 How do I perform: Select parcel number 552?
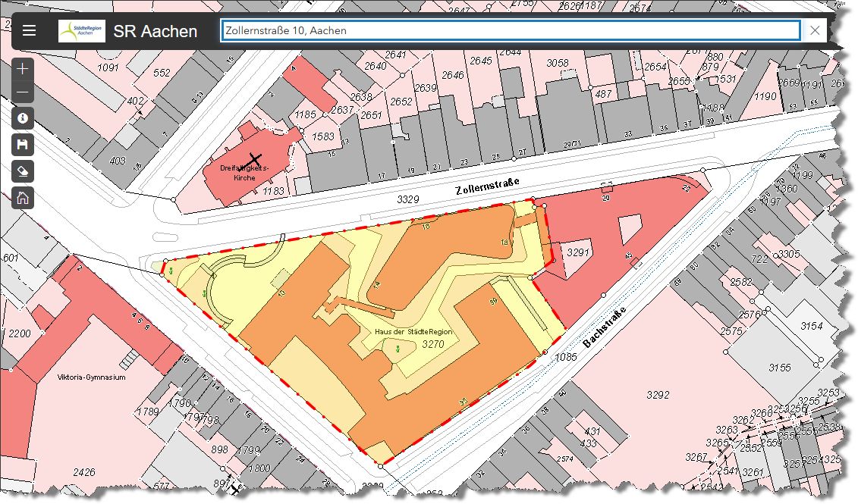(162, 73)
